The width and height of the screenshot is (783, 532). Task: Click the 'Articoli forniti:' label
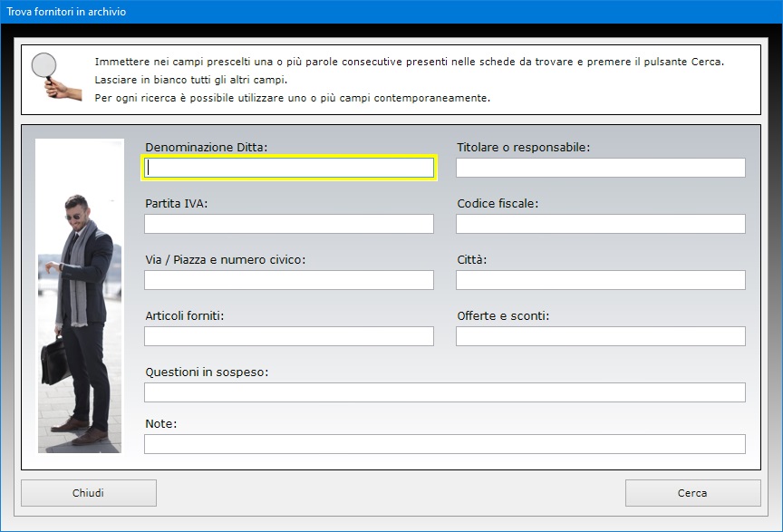[185, 315]
